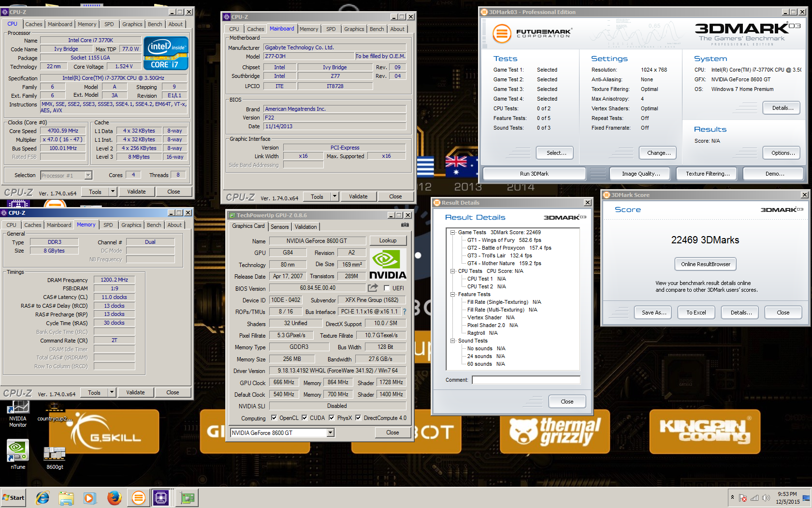
Task: Toggle the UEFI checkbox in GPU-Z
Action: click(x=387, y=288)
